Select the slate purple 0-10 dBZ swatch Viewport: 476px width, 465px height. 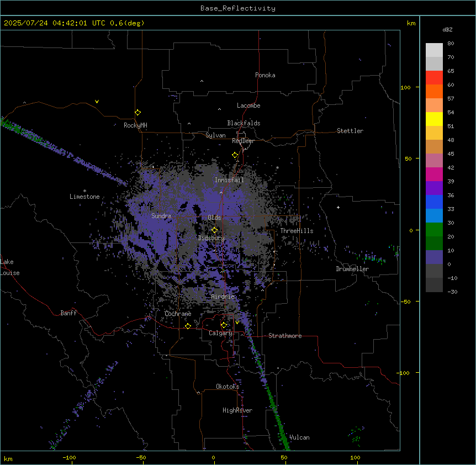(x=434, y=257)
